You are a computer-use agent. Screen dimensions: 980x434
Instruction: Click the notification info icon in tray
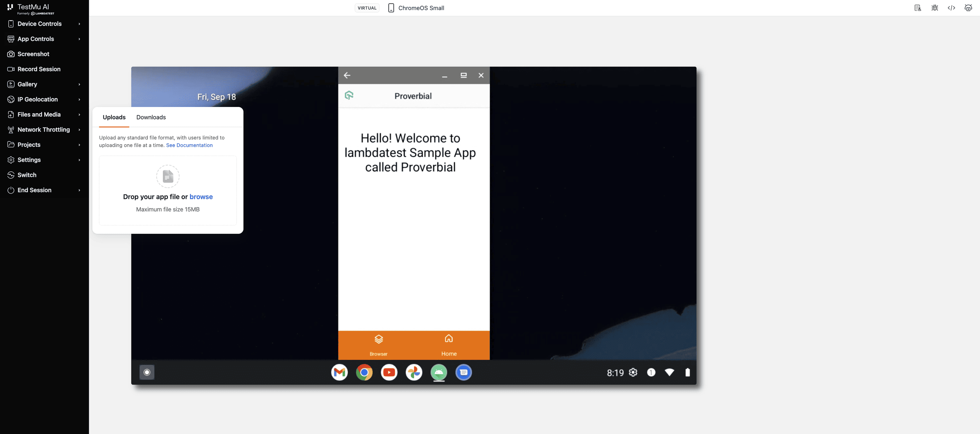click(x=651, y=372)
